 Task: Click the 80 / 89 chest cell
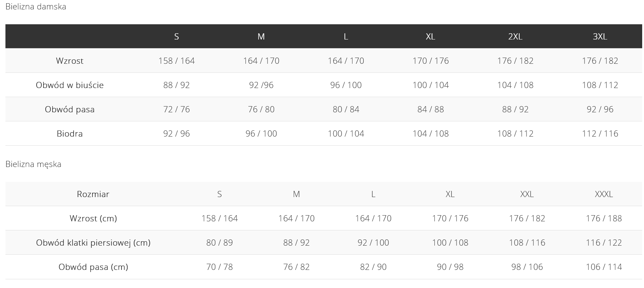[219, 243]
